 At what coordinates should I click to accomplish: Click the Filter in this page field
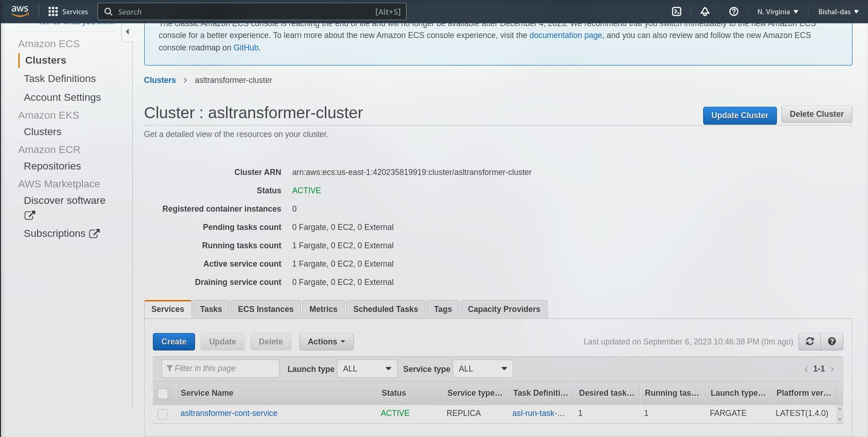(x=220, y=368)
